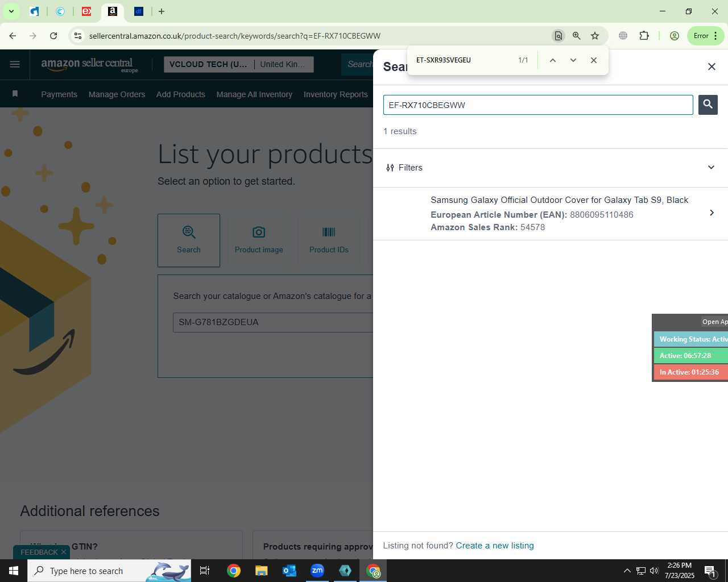Viewport: 728px width, 582px height.
Task: Click the taskbar clock showing 2:26 PM
Action: (x=680, y=571)
